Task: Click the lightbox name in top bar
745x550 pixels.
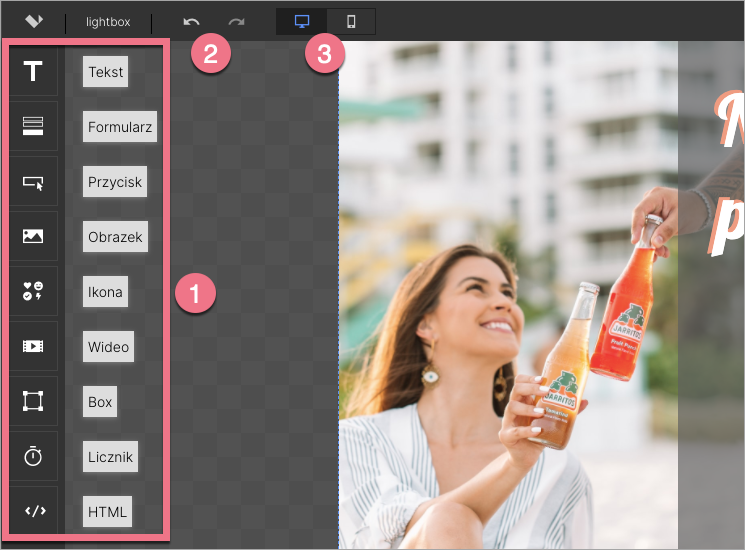Action: [x=108, y=22]
